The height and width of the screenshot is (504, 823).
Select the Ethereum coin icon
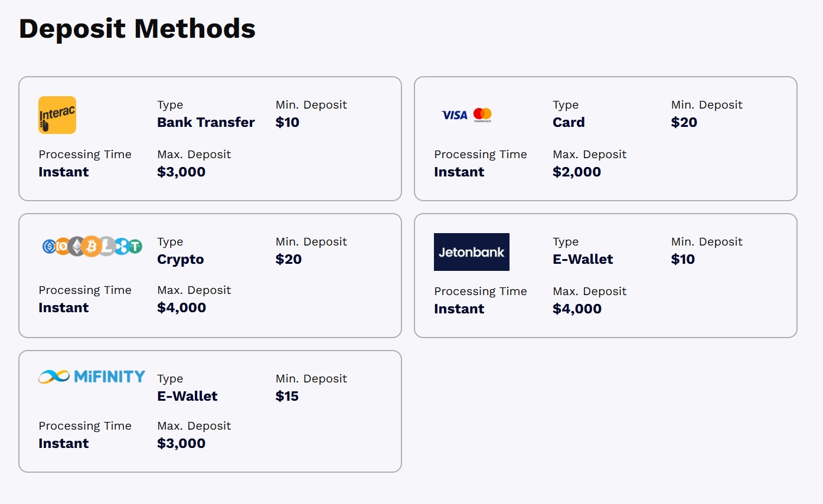(76, 246)
